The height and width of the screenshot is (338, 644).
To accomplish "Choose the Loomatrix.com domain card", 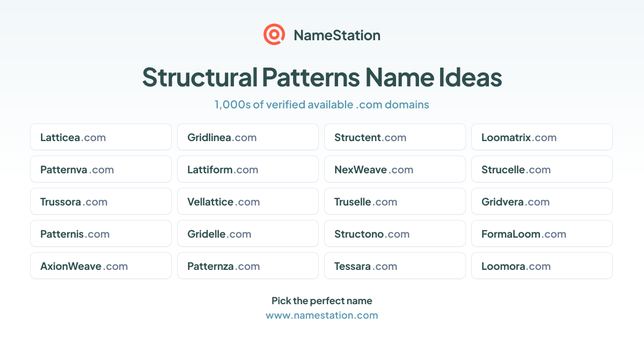I will pyautogui.click(x=542, y=137).
